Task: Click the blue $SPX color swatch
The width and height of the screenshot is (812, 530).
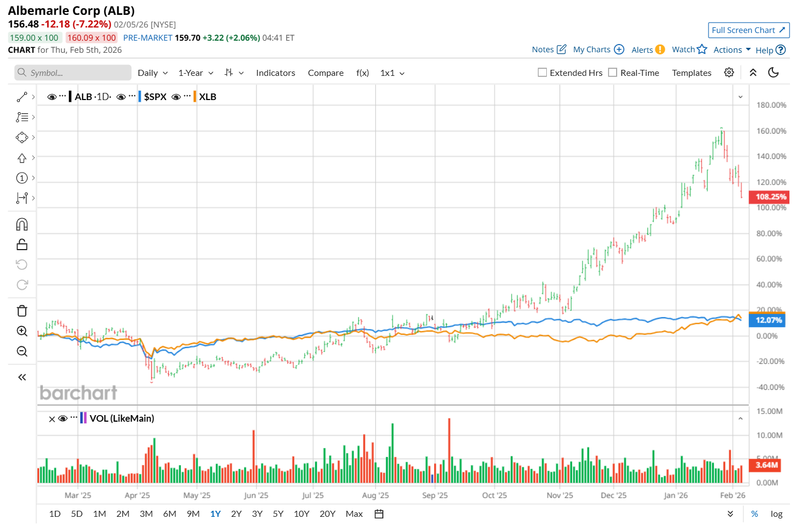Action: tap(140, 97)
